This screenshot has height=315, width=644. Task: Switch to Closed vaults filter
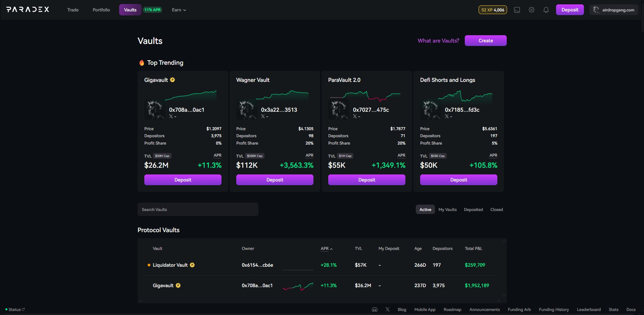pyautogui.click(x=496, y=210)
